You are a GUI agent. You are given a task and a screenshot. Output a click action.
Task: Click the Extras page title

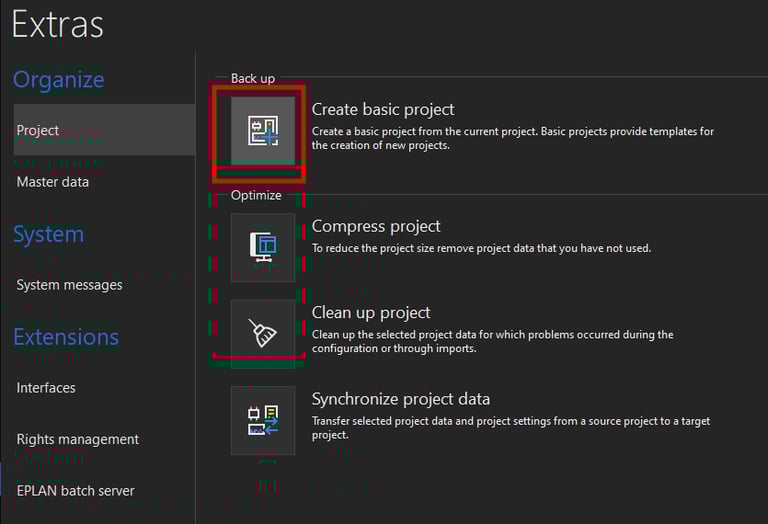click(x=58, y=24)
